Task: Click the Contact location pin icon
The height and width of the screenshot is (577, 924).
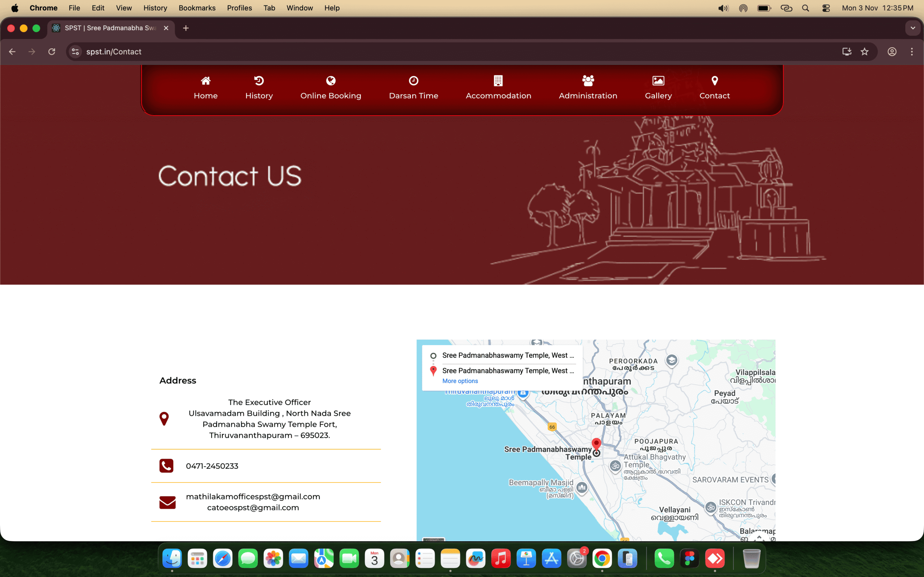Action: click(714, 80)
